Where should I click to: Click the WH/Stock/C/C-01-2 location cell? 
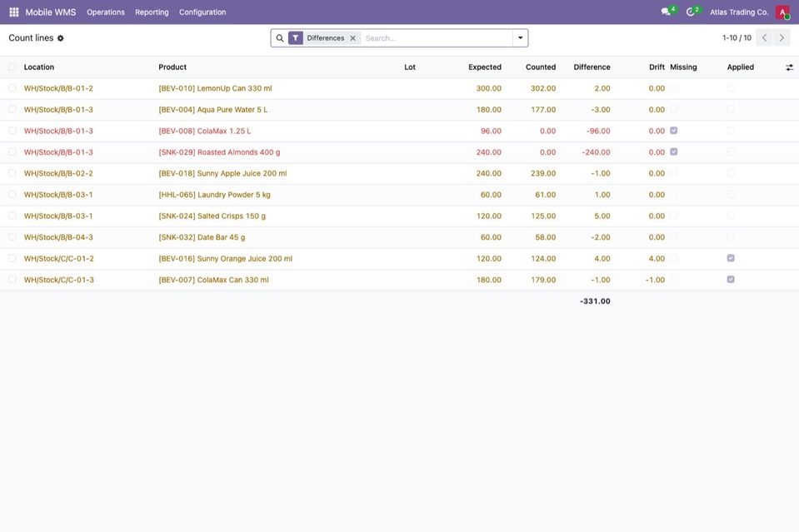pos(58,259)
